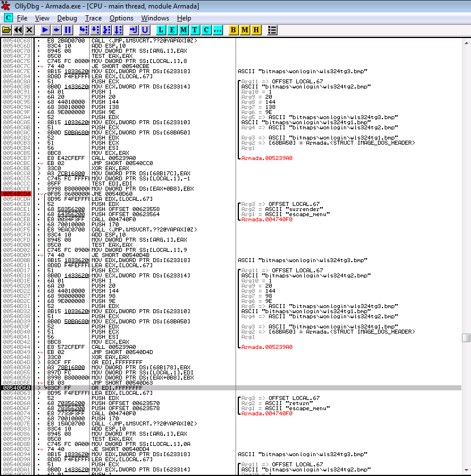Click the Step over toolbar icon
Viewport: 471px width, 476px height.
(95, 30)
